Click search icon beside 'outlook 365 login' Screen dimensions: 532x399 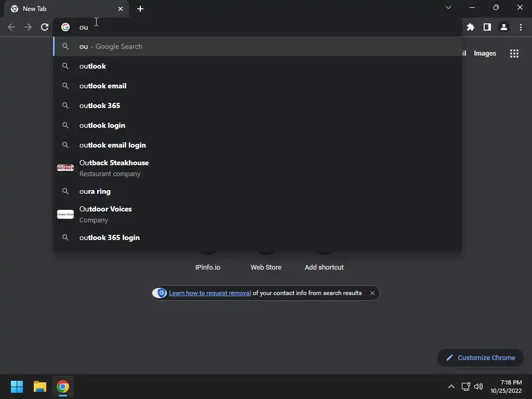click(65, 237)
